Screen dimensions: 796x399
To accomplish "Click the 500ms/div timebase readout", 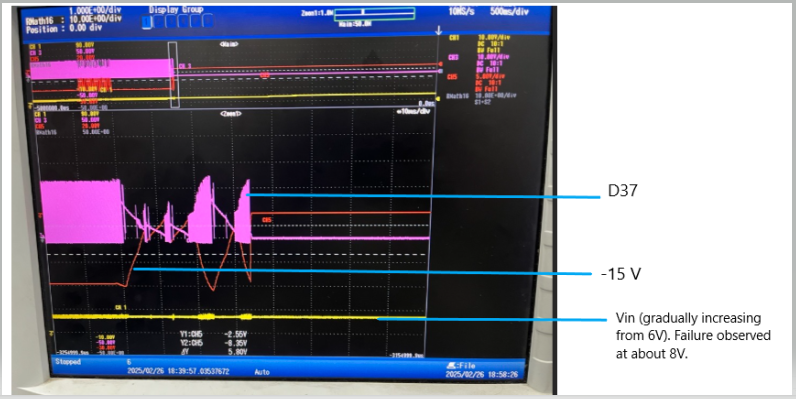I will pos(509,11).
